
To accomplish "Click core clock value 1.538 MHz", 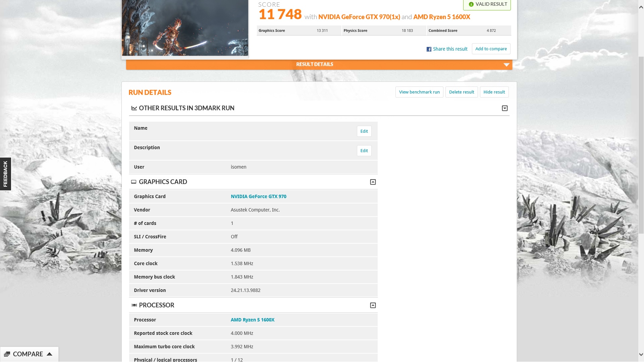I will click(x=242, y=263).
